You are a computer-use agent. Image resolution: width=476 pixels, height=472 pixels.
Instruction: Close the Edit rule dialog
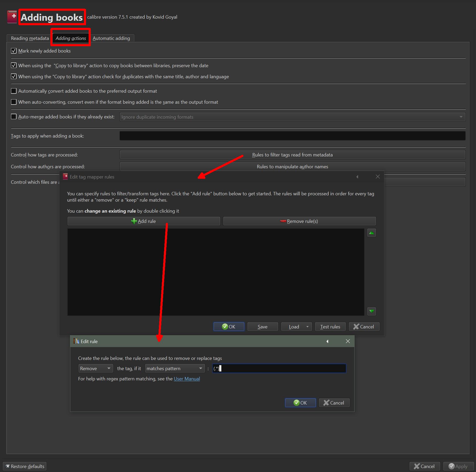click(x=348, y=341)
